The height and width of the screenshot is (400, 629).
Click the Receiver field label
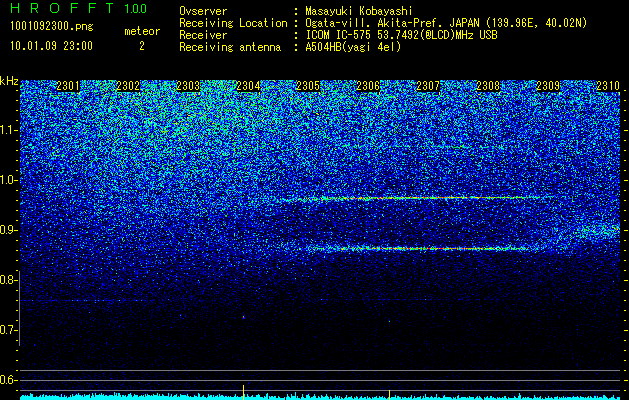[x=203, y=35]
